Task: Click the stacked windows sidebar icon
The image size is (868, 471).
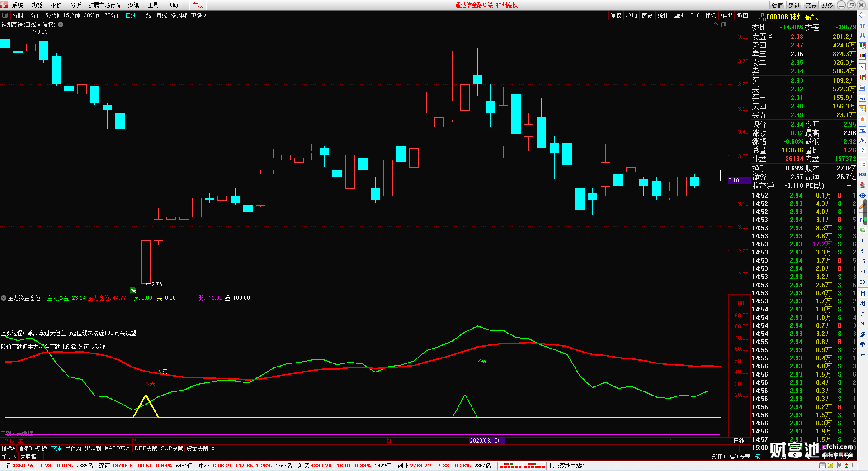Action: pyautogui.click(x=863, y=88)
